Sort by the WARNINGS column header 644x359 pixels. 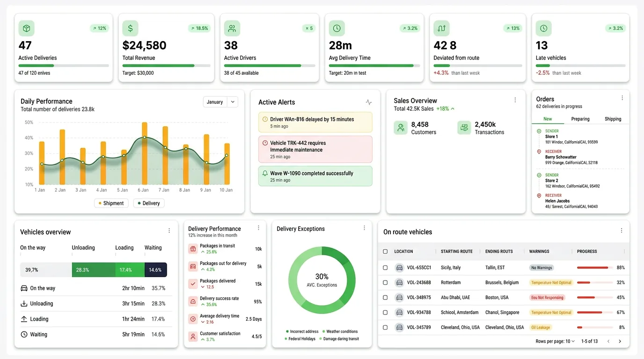pos(539,251)
